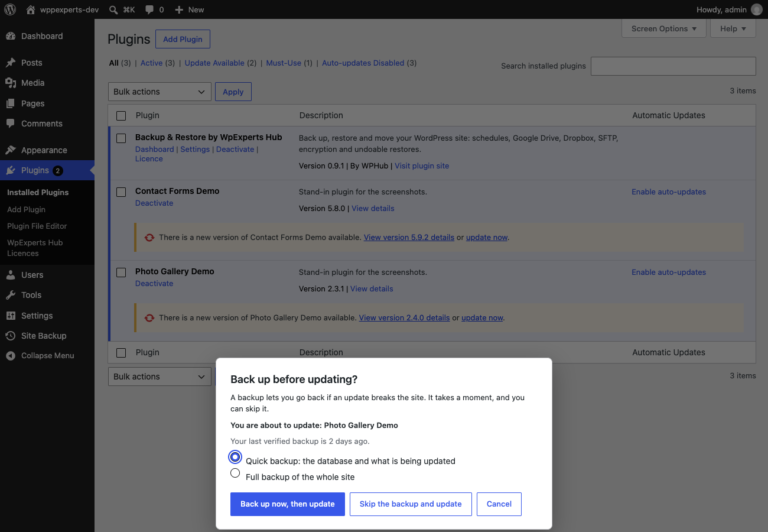The height and width of the screenshot is (532, 768).
Task: Toggle the select-all checkbox in table footer
Action: (x=121, y=353)
